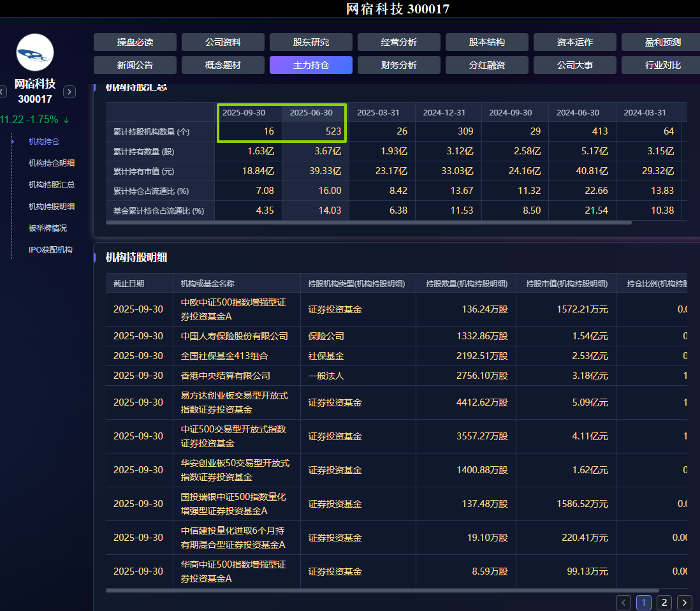Open the 公司资料 tab
This screenshot has height=611, width=700.
click(222, 42)
